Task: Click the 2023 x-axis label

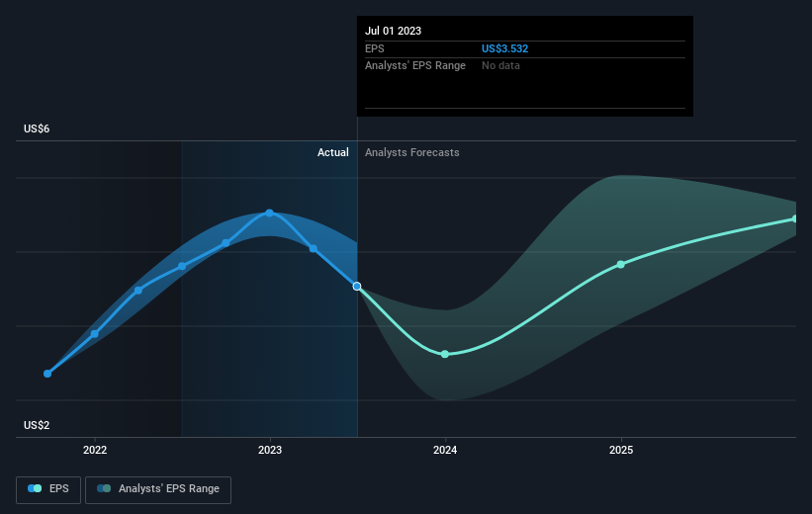Action: (x=270, y=451)
